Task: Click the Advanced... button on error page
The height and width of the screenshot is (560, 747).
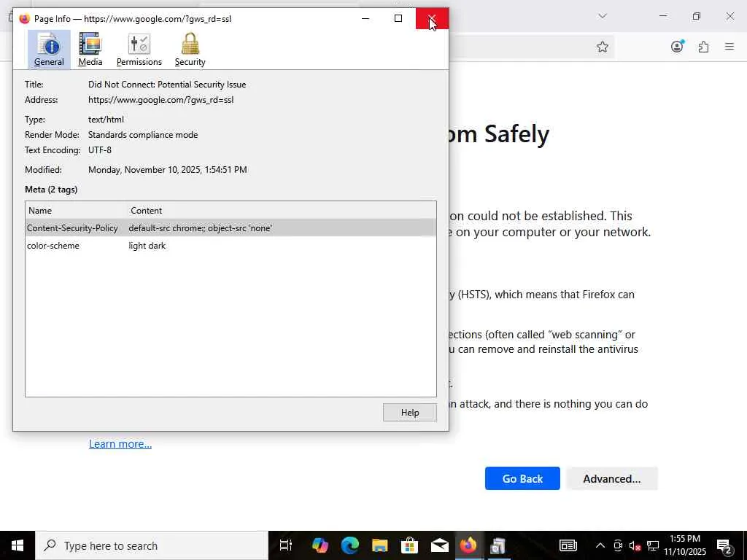Action: tap(612, 478)
